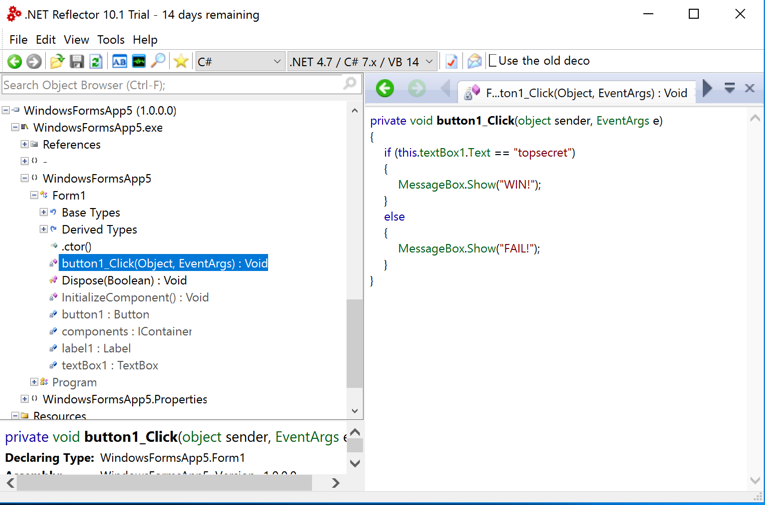Click the search icon in Object Browser box
Screen dimensions: 765x505
[350, 84]
